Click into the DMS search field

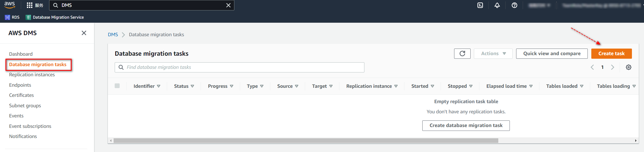point(142,5)
